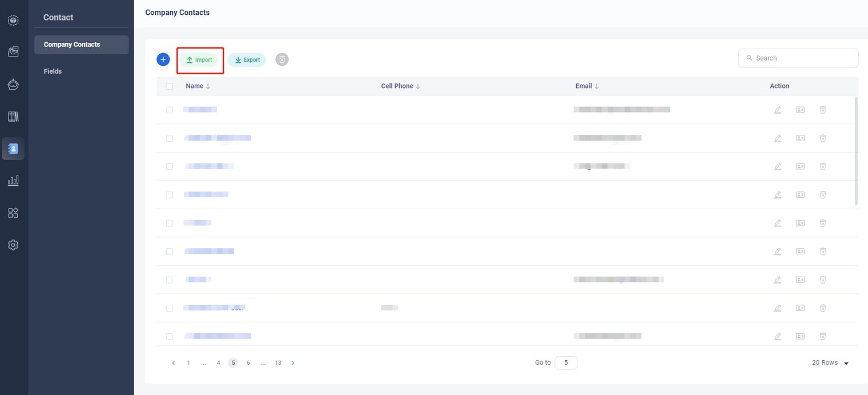Image resolution: width=868 pixels, height=395 pixels.
Task: Toggle the select-all checkbox in table header
Action: coord(169,86)
